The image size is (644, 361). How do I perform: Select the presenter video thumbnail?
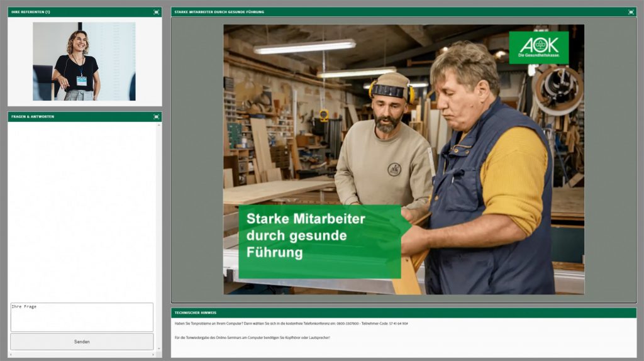(84, 61)
